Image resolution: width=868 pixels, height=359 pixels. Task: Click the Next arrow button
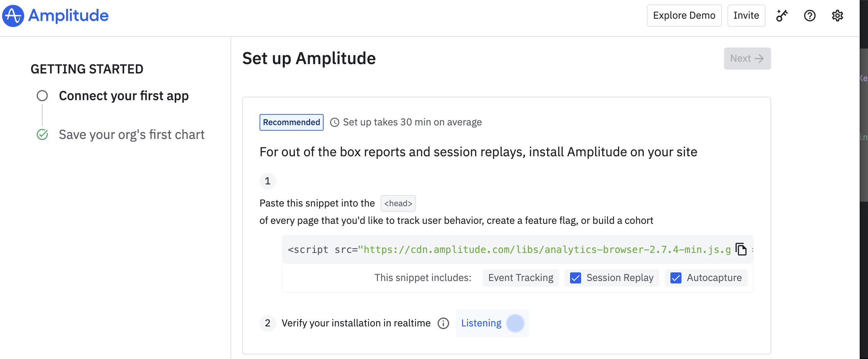tap(747, 59)
